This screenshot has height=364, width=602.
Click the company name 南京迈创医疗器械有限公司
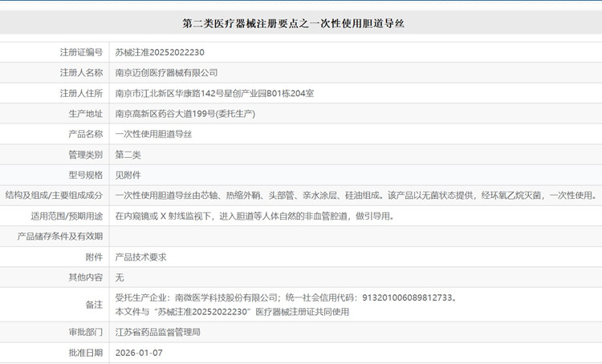pyautogui.click(x=166, y=72)
